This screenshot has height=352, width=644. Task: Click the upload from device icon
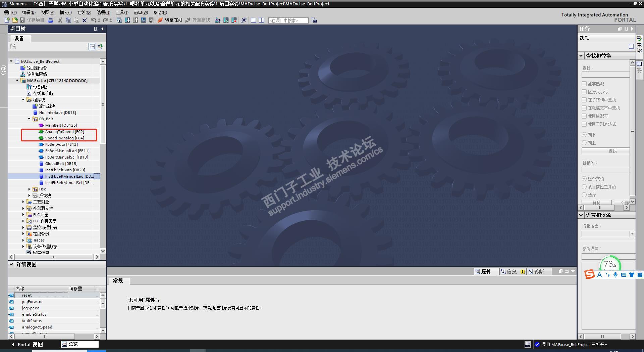tap(136, 20)
